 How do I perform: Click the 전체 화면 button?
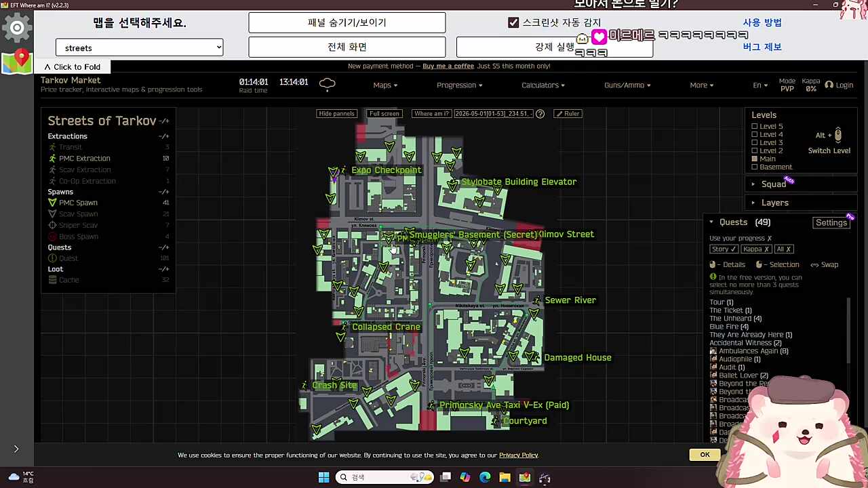347,47
